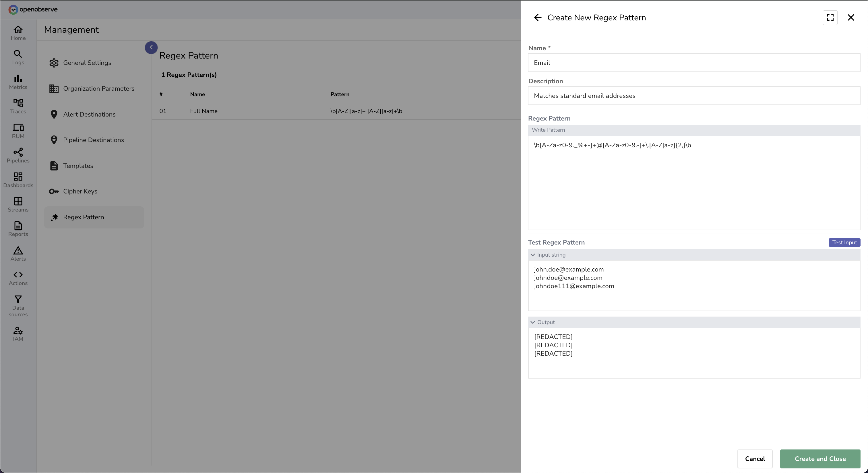The image size is (868, 473).
Task: Open Data sources page
Action: pos(18,306)
